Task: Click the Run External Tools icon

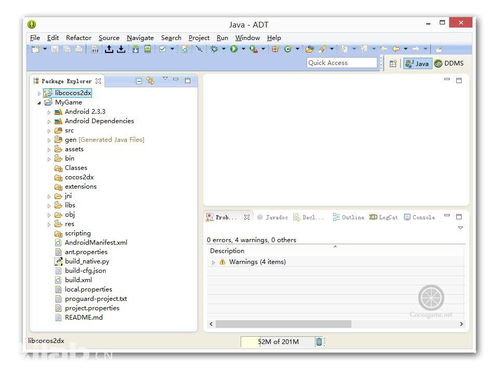Action: tap(254, 49)
